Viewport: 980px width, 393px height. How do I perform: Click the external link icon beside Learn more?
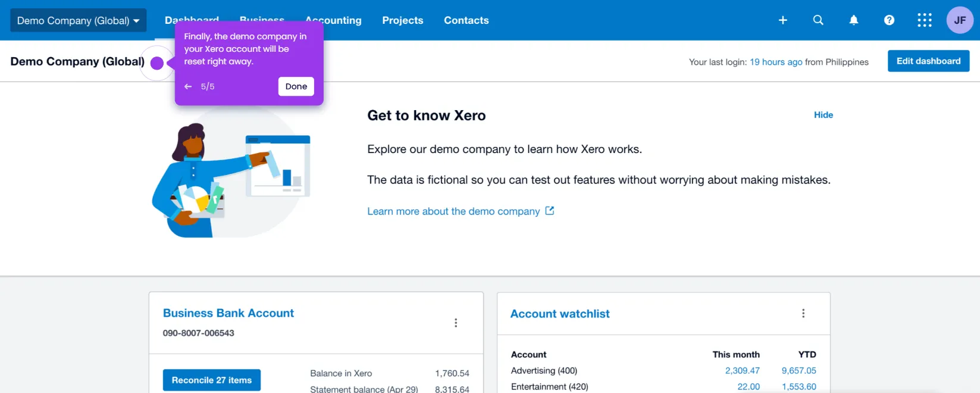pyautogui.click(x=550, y=211)
